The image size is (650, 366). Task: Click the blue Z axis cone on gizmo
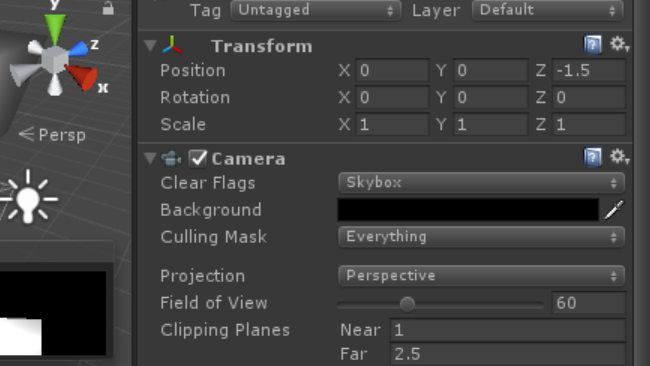point(78,49)
